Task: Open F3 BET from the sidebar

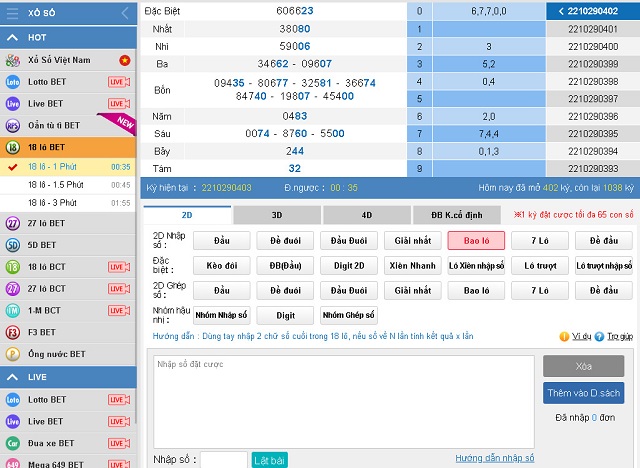Action: click(x=13, y=332)
